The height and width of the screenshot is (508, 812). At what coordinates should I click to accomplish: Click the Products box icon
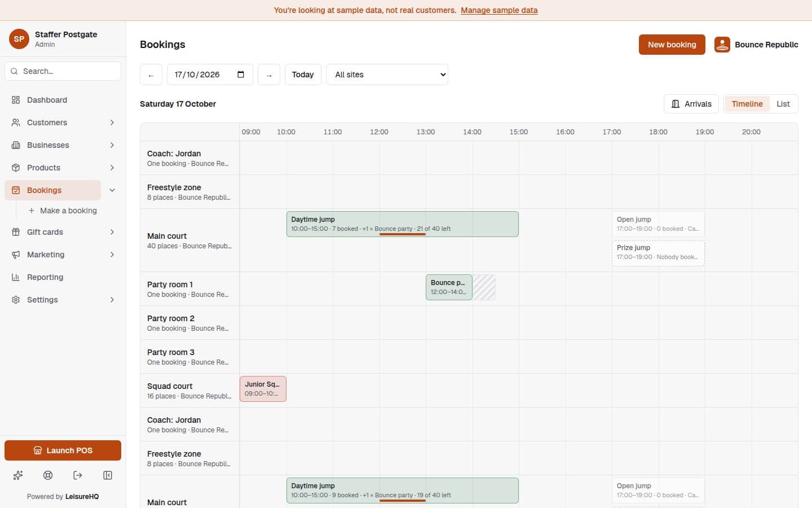[16, 168]
